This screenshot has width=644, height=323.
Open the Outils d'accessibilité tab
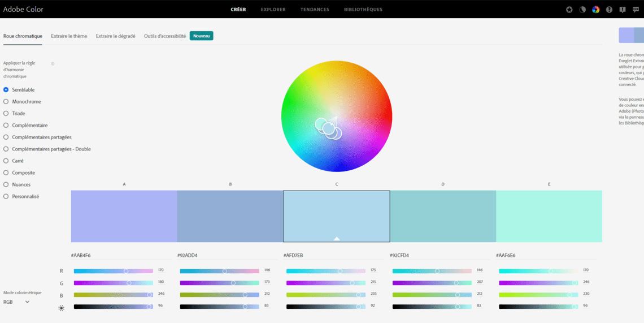(x=165, y=36)
